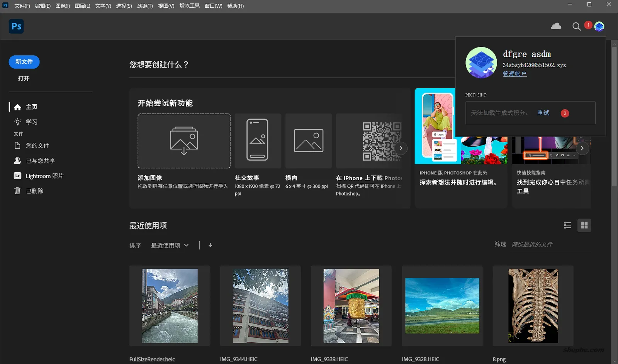This screenshot has height=364, width=618.
Task: Open the IMG_9328.HEIC thumbnail
Action: (442, 306)
